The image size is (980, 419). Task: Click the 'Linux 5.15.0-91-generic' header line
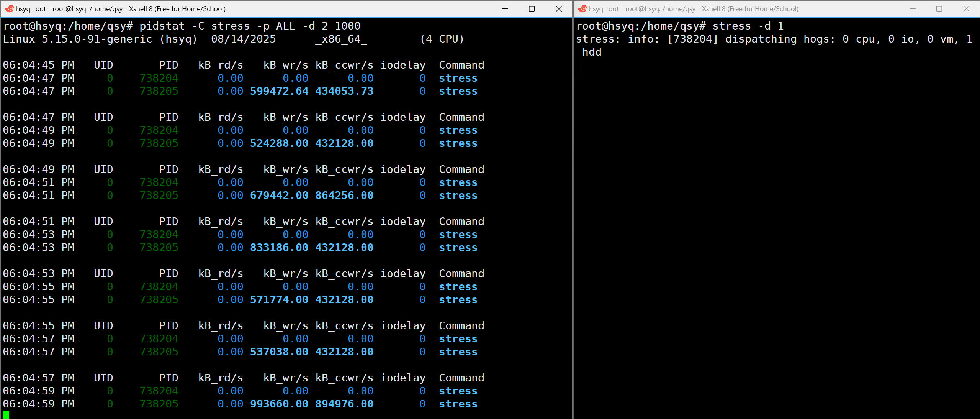pyautogui.click(x=233, y=39)
